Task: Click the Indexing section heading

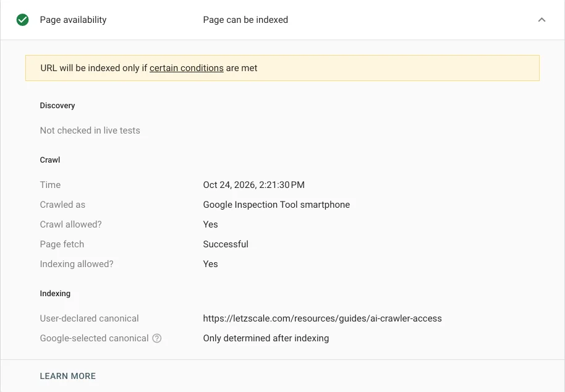Action: point(55,294)
